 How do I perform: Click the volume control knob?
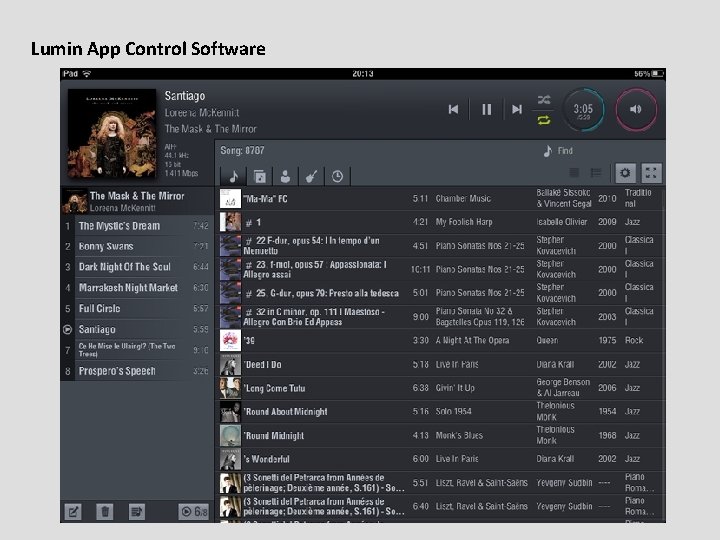(636, 109)
